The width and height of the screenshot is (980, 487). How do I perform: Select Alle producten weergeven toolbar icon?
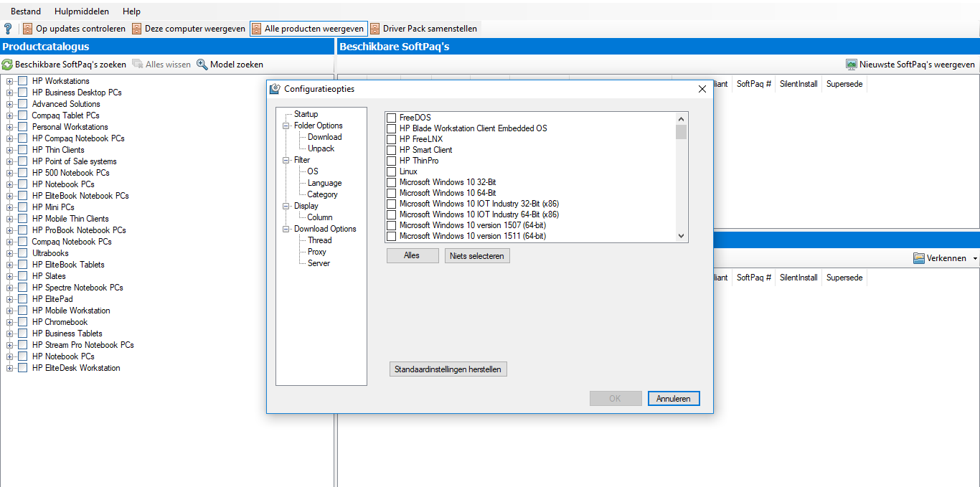(x=256, y=29)
